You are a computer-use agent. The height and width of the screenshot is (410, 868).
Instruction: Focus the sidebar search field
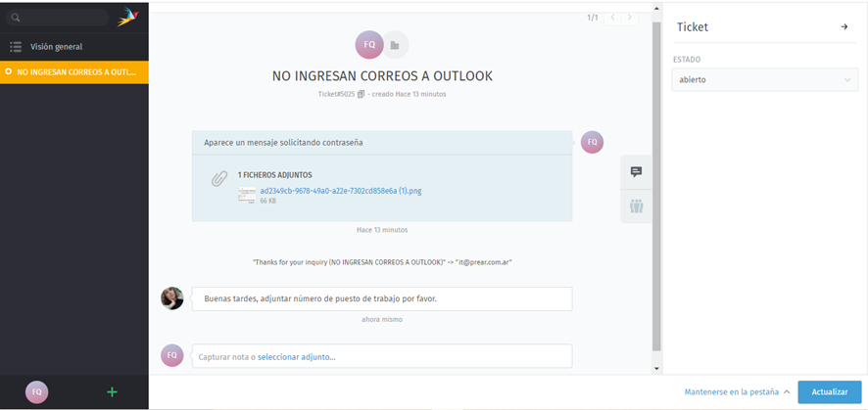58,18
